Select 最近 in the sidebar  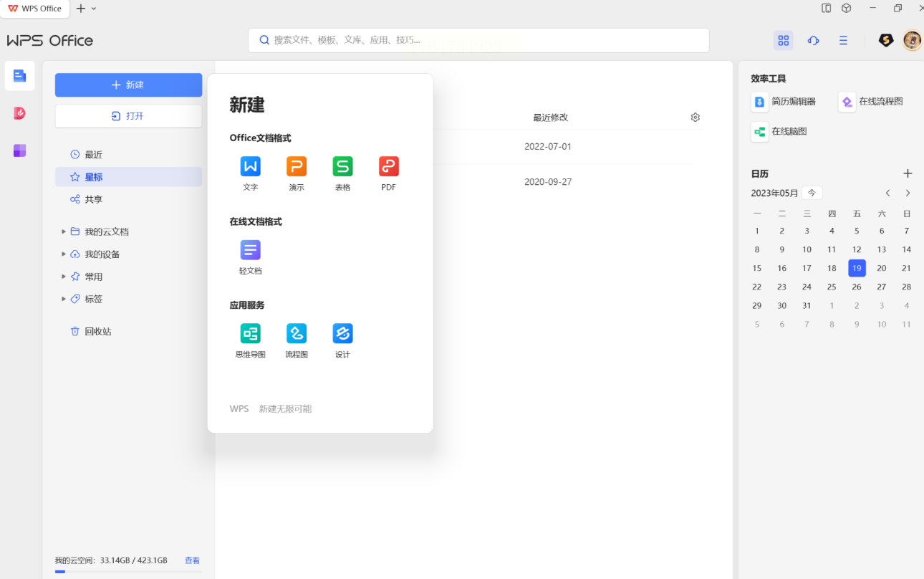click(x=129, y=155)
